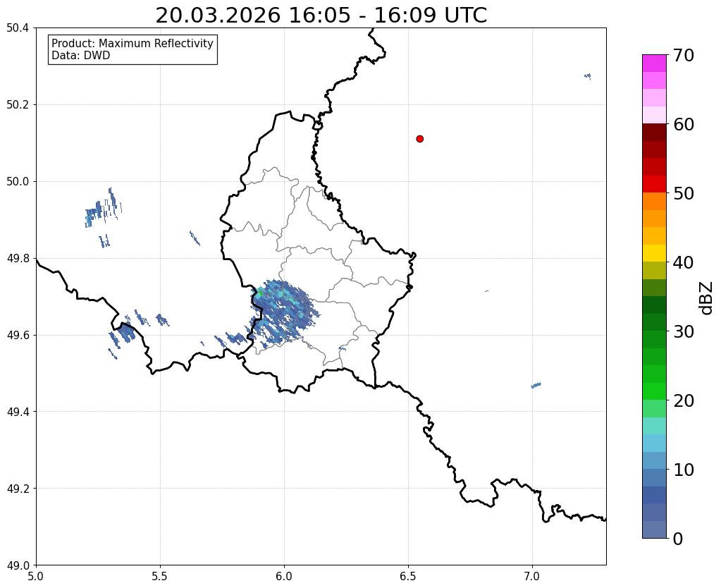Image resolution: width=721 pixels, height=588 pixels.
Task: Click the latitude label '50.4'
Action: coord(18,28)
